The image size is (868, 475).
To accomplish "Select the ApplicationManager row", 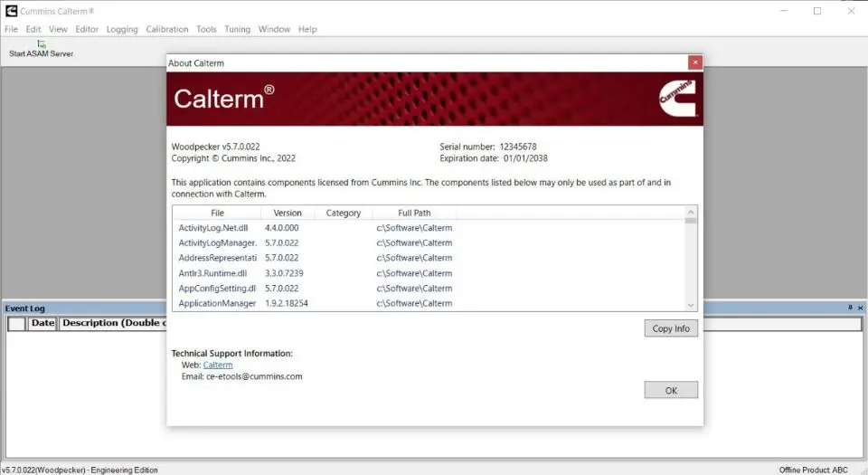I will (x=429, y=303).
